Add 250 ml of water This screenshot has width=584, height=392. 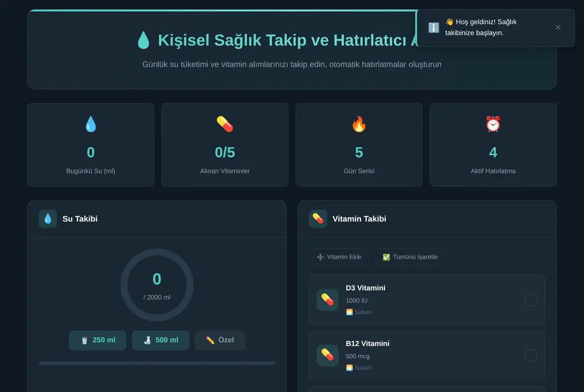98,340
